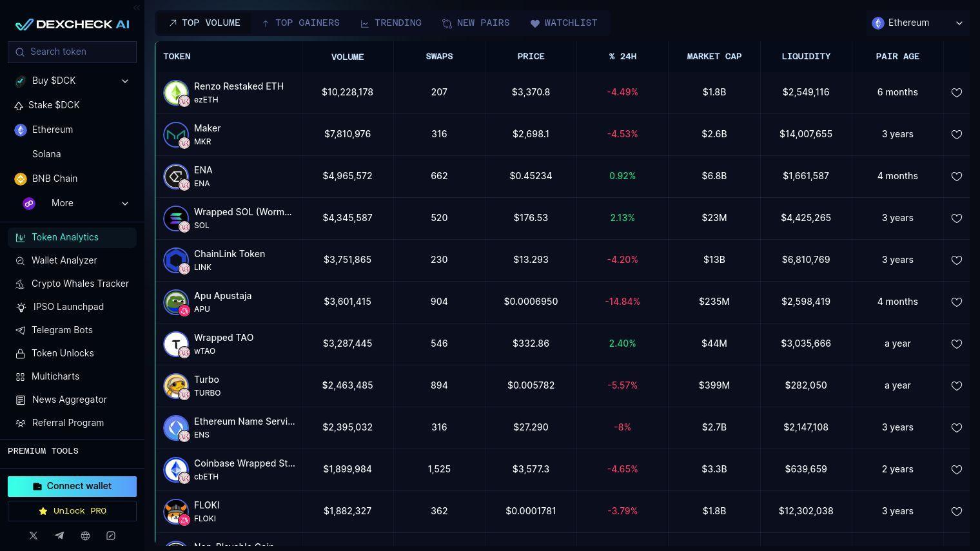Sort by Swaps column header
The height and width of the screenshot is (551, 980).
pos(439,57)
